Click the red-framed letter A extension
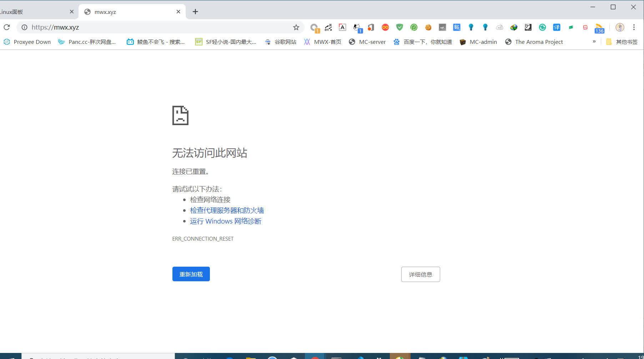The width and height of the screenshot is (644, 359). [x=342, y=27]
